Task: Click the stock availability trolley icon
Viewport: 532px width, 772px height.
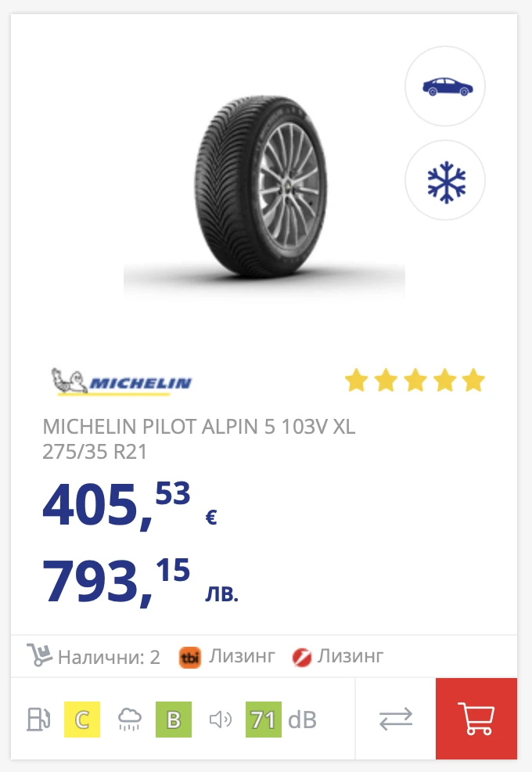Action: [x=38, y=655]
